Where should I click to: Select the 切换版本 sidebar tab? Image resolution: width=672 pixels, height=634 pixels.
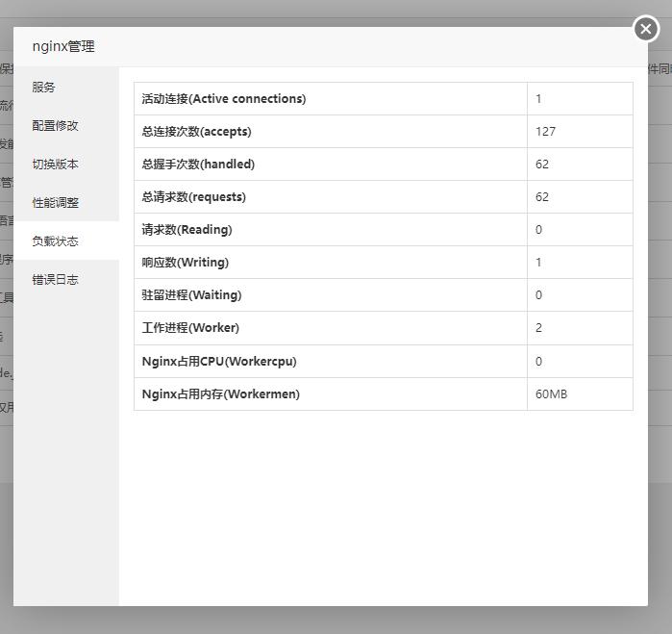pos(56,165)
